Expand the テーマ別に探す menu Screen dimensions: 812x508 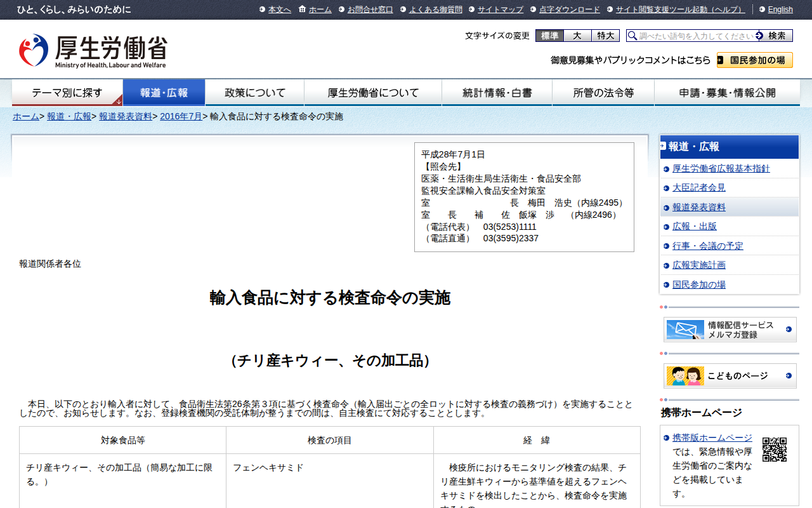67,93
